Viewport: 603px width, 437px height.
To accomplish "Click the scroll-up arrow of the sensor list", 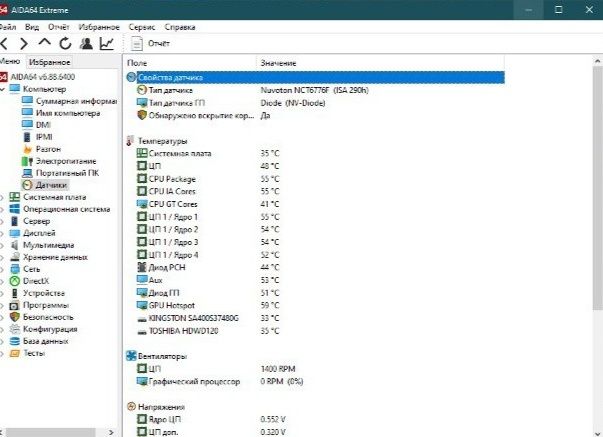I will [x=598, y=61].
